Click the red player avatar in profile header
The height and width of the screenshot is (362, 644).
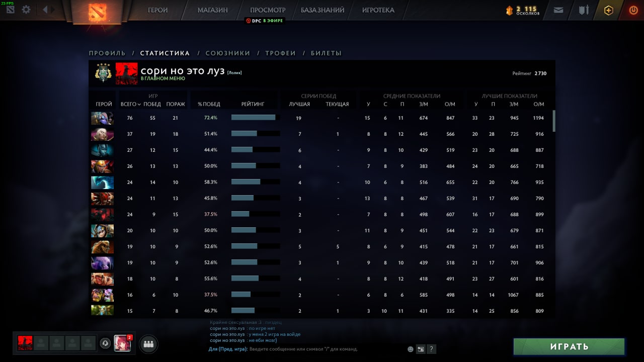pos(126,73)
